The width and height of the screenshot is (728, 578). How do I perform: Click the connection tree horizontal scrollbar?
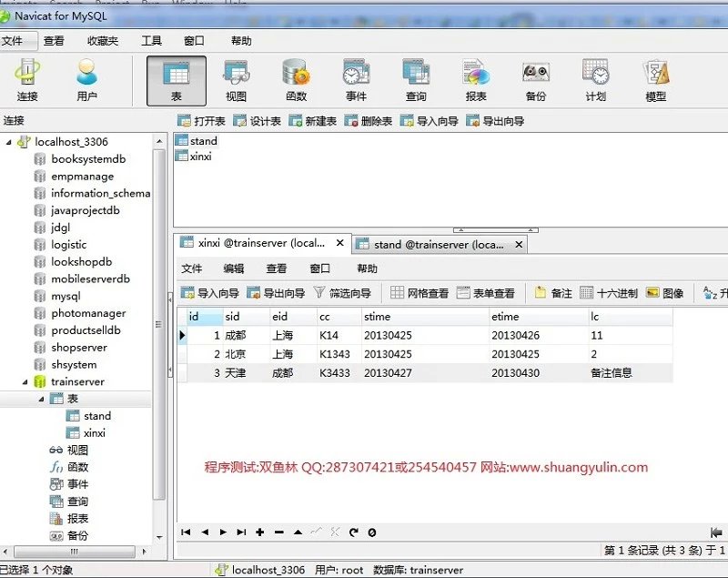[74, 552]
